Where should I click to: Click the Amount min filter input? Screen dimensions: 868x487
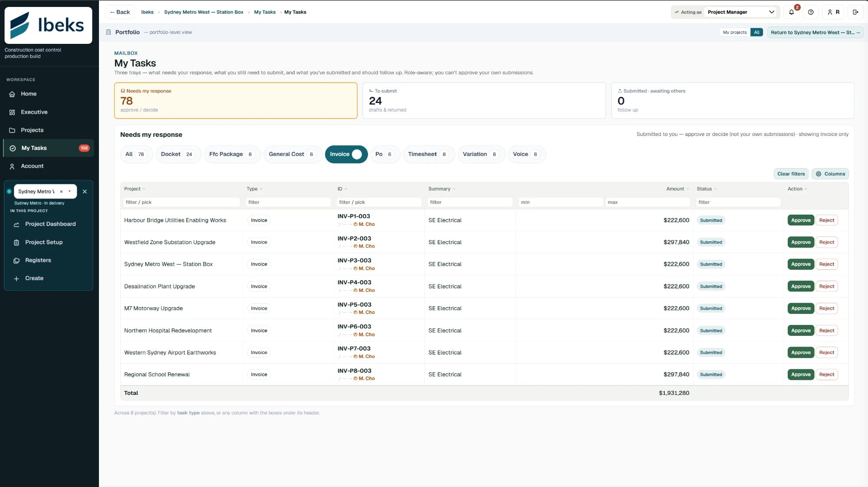tap(560, 202)
